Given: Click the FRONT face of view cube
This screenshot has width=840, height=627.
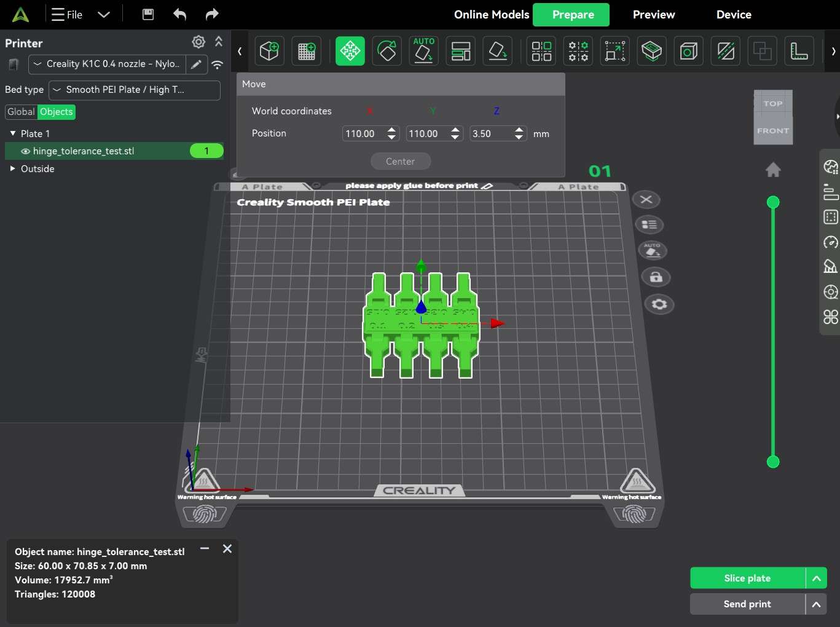Looking at the screenshot, I should (x=773, y=131).
